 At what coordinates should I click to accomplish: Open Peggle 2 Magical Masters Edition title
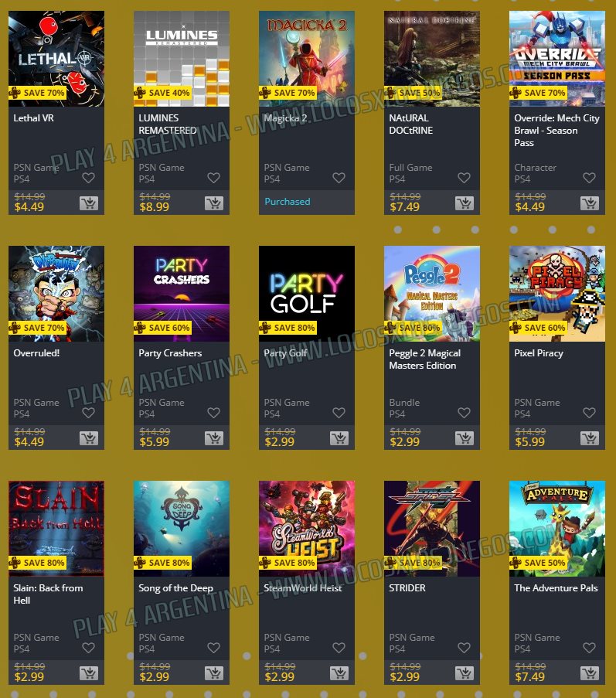[424, 359]
